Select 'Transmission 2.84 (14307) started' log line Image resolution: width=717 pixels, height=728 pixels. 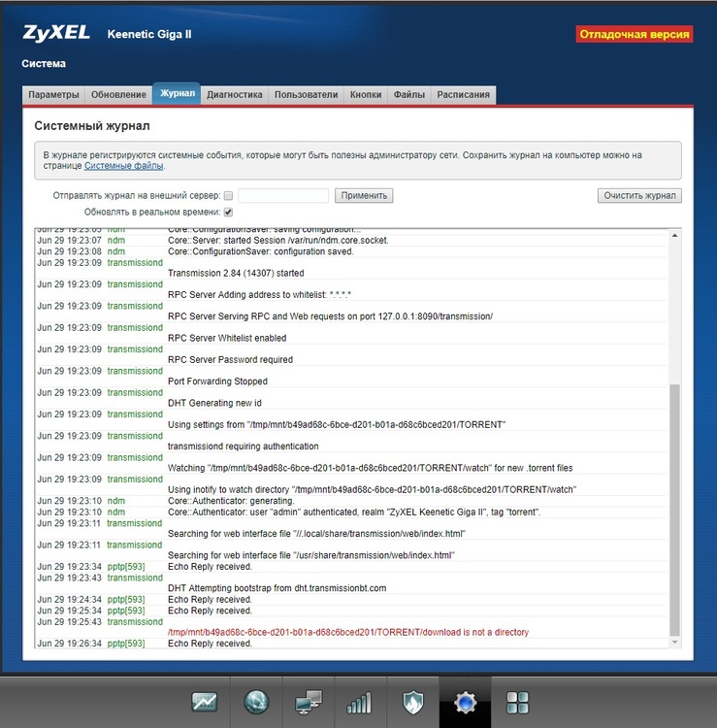pyautogui.click(x=236, y=273)
